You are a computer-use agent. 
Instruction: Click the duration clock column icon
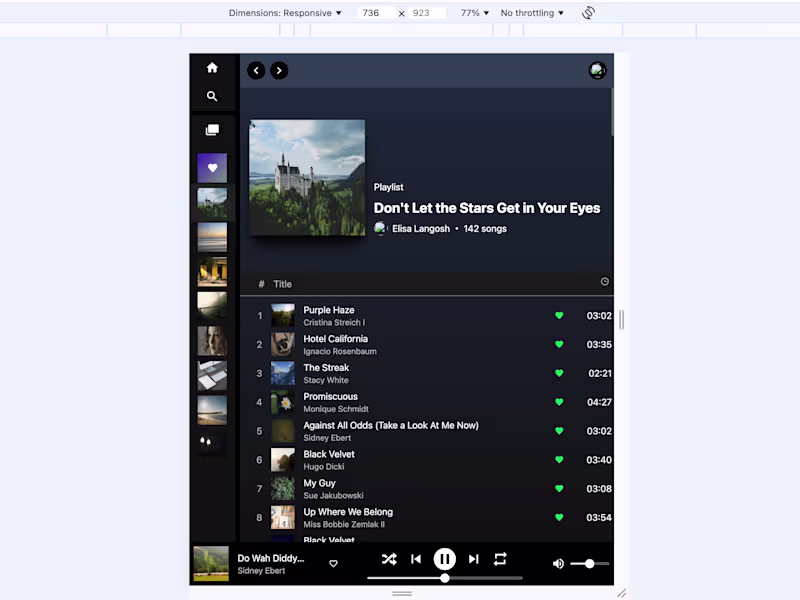coord(605,282)
